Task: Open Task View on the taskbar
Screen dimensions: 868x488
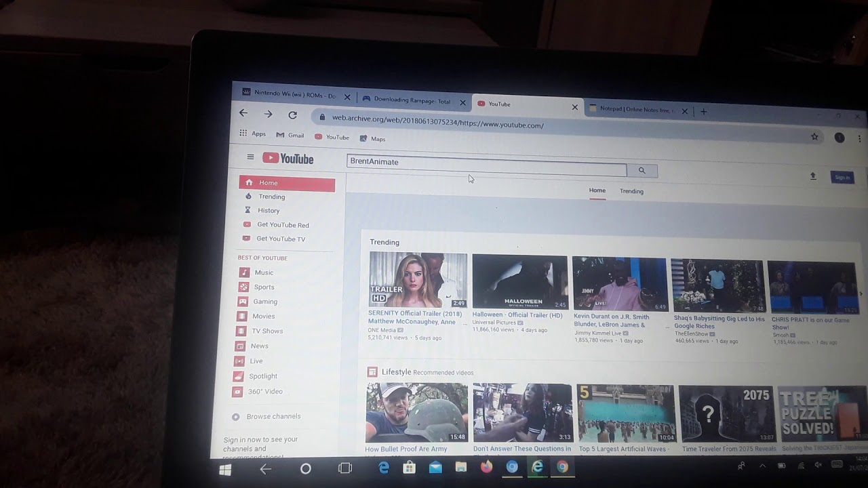Action: (345, 468)
